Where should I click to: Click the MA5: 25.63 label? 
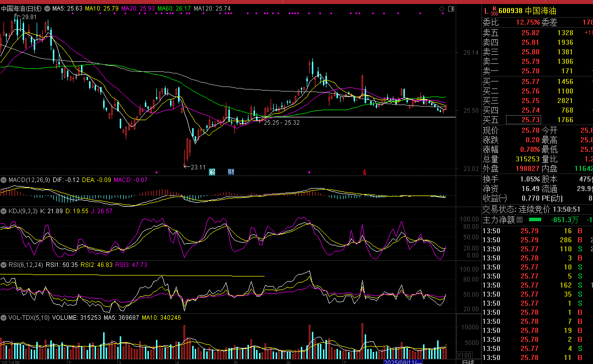pyautogui.click(x=67, y=9)
